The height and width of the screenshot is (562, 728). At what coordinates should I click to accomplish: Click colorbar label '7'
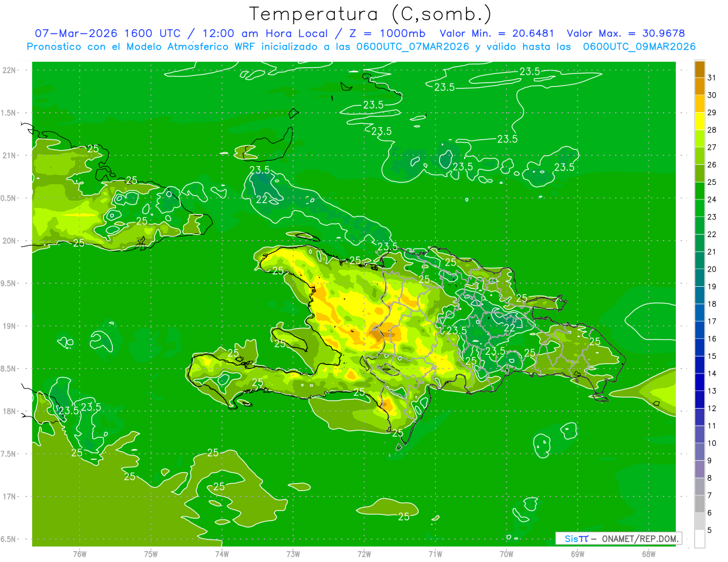[x=710, y=495]
